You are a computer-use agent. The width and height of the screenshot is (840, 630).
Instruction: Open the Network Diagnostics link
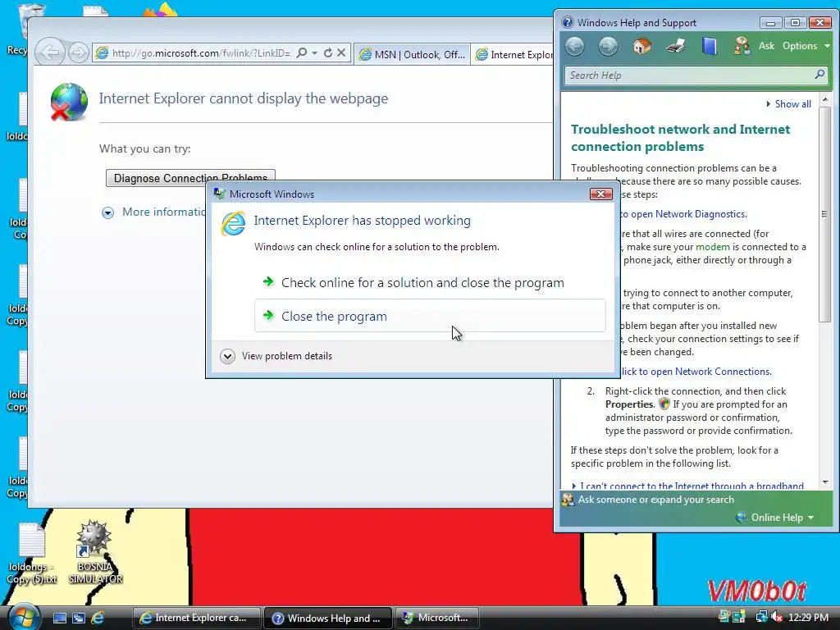(682, 214)
